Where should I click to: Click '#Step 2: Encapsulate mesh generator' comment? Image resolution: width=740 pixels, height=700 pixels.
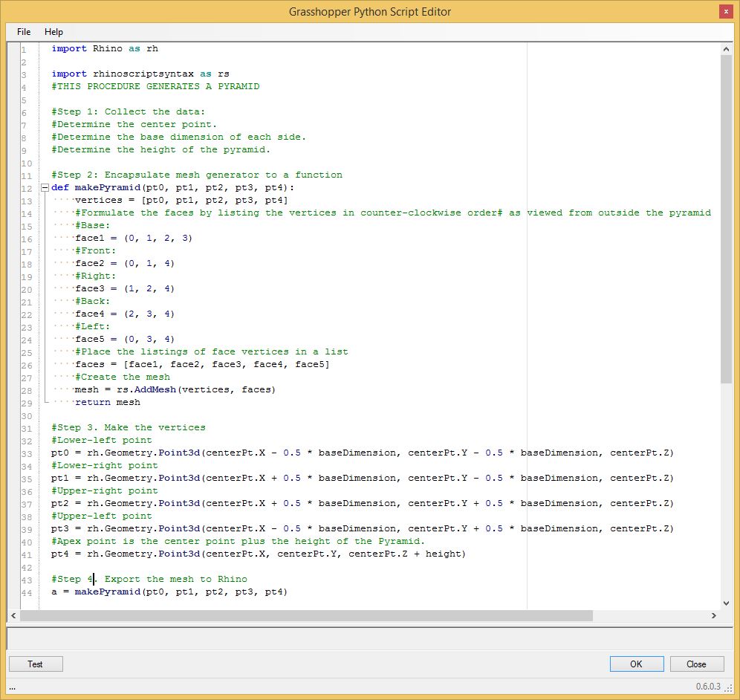pos(197,175)
